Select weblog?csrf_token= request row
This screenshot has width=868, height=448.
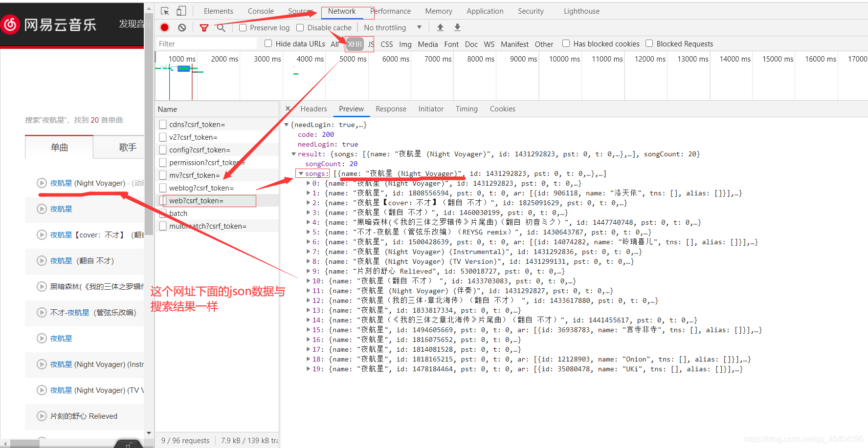pos(217,188)
